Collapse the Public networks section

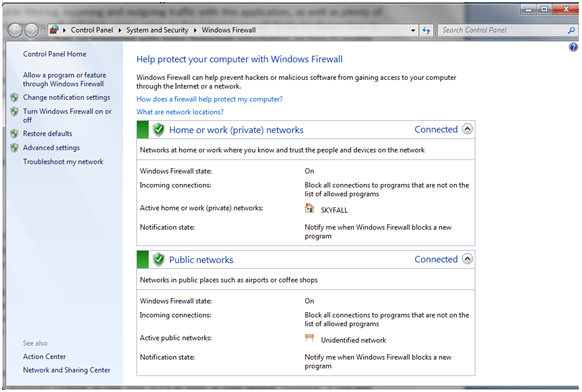click(x=467, y=259)
